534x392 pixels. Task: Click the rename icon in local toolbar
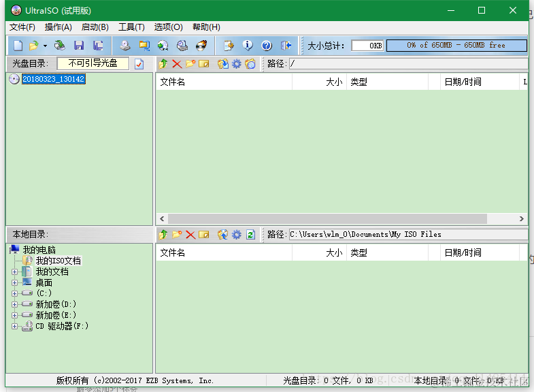pos(204,234)
